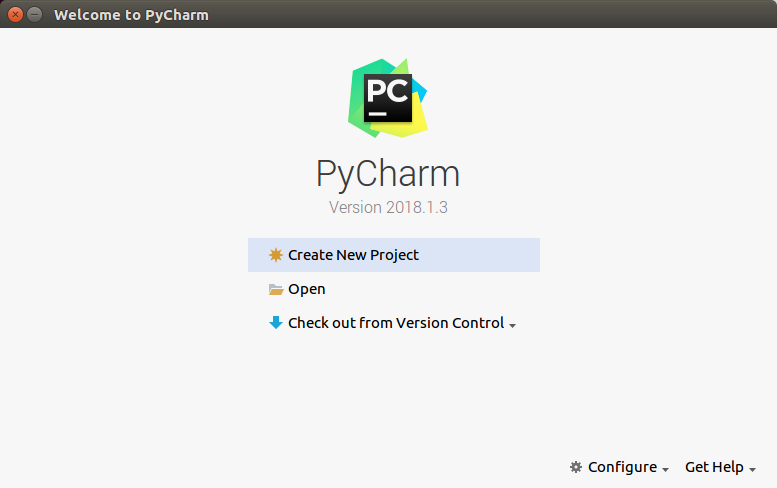
Task: Click the folder icon beside Open
Action: (276, 289)
